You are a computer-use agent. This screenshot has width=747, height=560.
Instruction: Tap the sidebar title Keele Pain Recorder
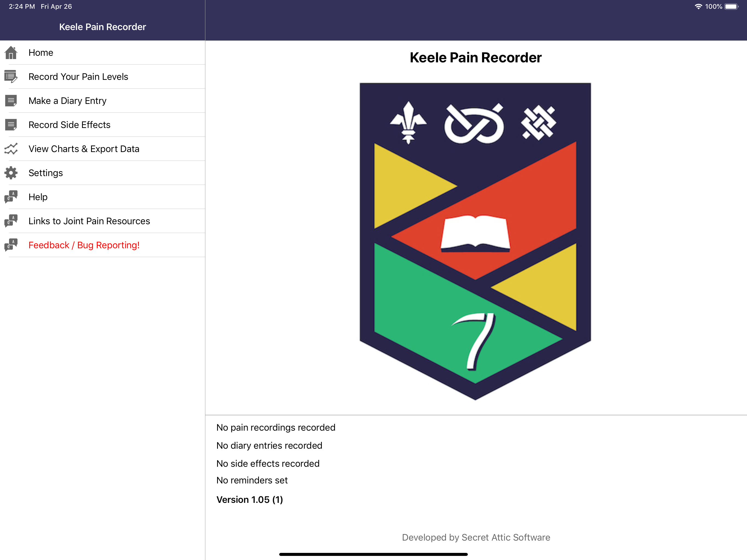[x=103, y=27]
